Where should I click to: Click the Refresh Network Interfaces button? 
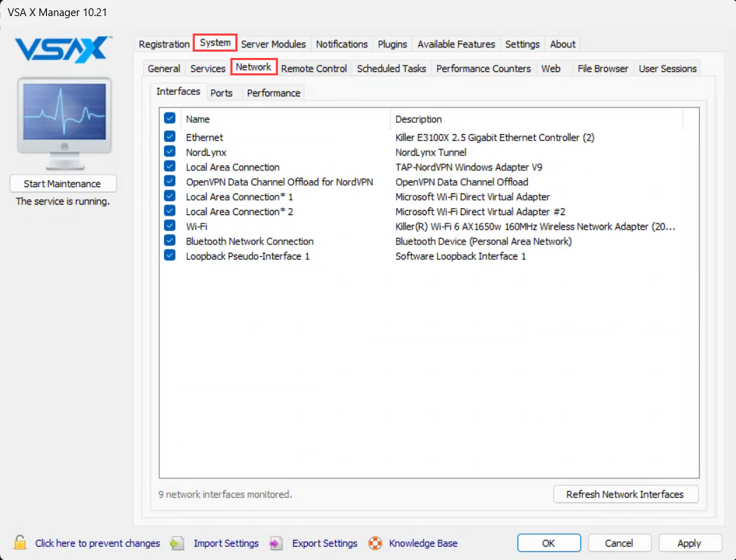tap(625, 494)
